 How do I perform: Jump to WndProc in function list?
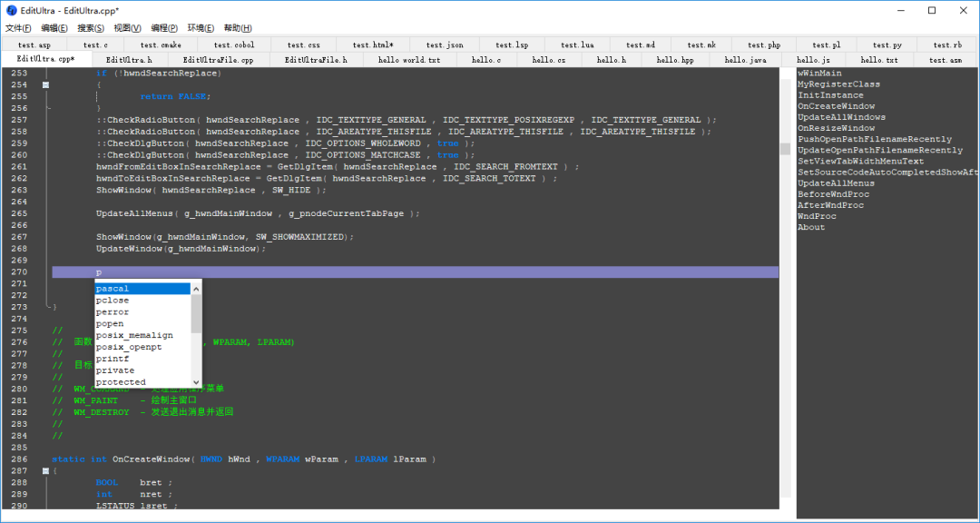click(817, 216)
